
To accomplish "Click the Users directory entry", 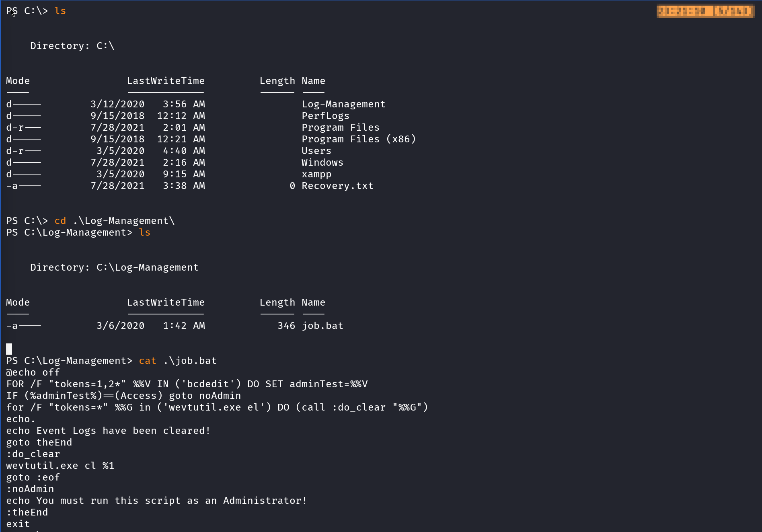I will tap(316, 151).
